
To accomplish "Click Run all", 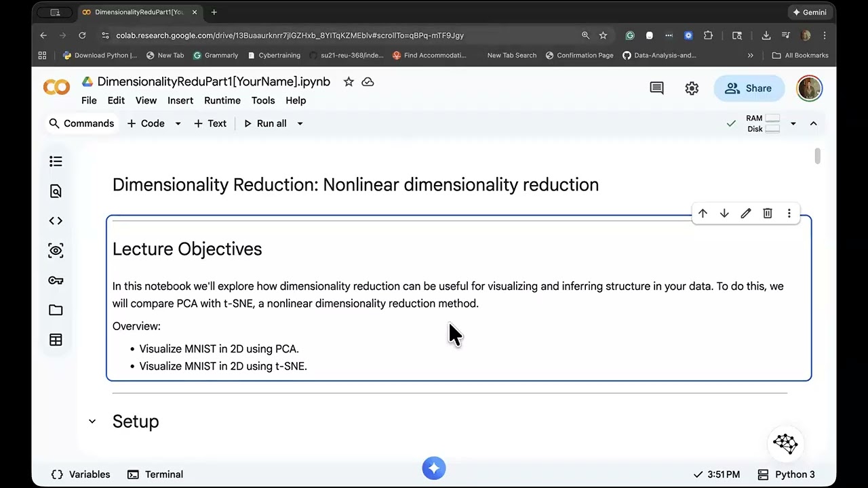I will (265, 123).
